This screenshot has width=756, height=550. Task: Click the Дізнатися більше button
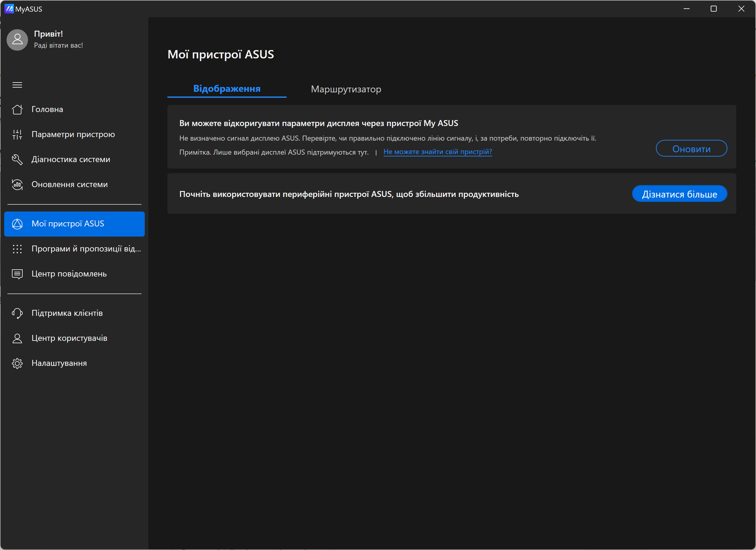pos(679,194)
